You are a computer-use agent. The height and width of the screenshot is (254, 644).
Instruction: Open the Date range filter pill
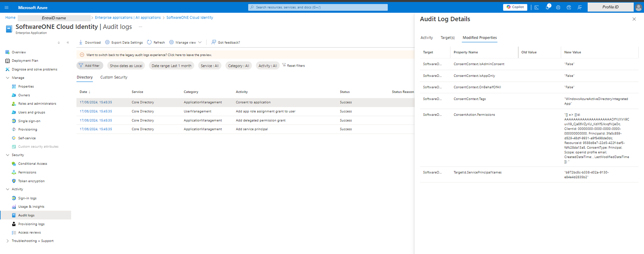[171, 66]
